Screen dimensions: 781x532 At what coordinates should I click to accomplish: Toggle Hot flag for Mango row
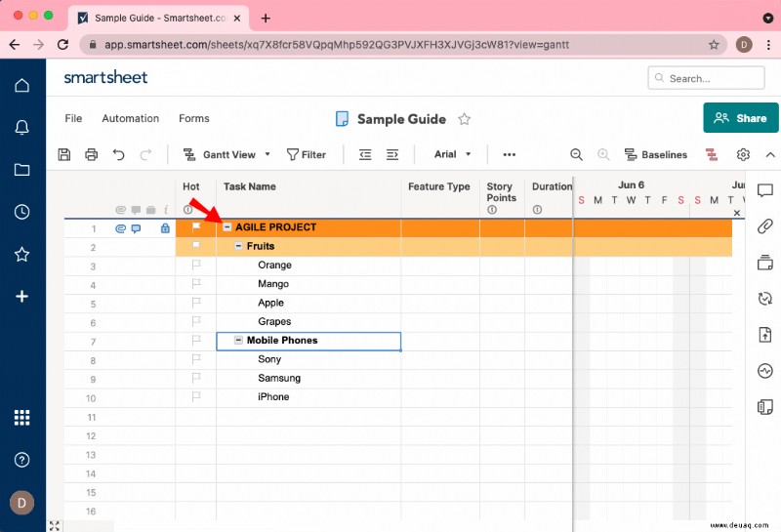point(196,283)
